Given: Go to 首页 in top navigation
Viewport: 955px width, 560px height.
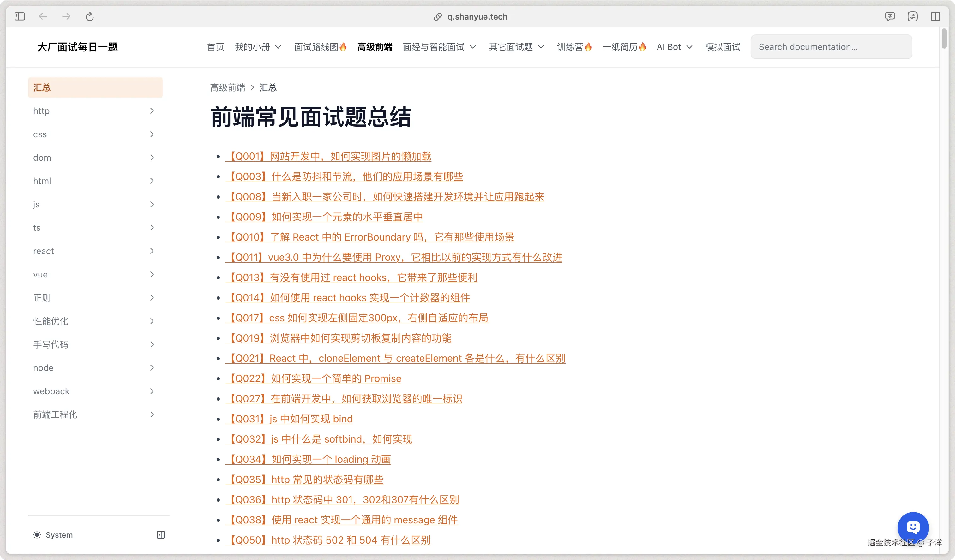Looking at the screenshot, I should (216, 47).
